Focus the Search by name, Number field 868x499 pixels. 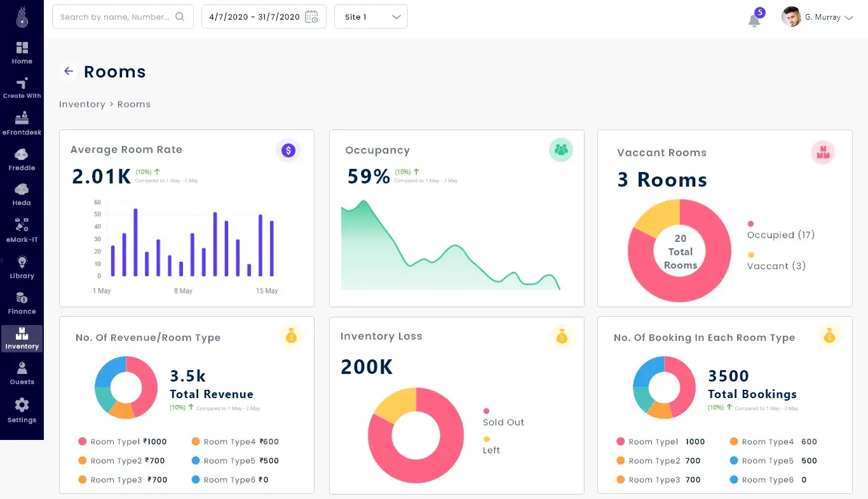tap(123, 17)
